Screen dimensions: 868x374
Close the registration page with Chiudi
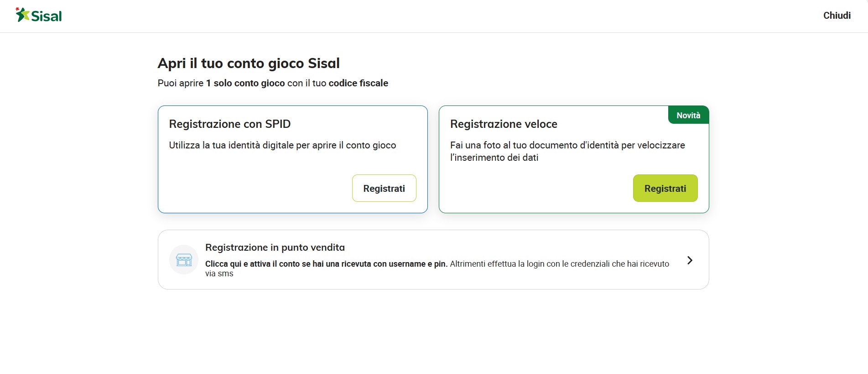pos(837,16)
